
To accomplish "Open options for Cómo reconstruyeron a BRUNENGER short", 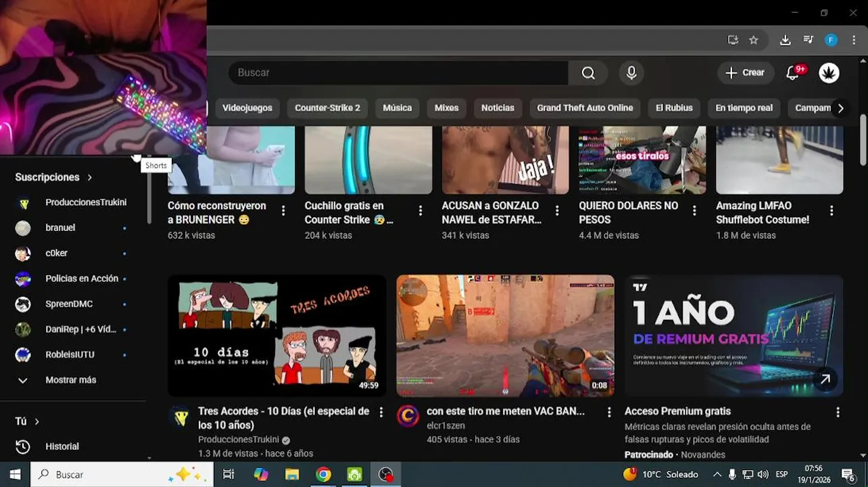I will tap(283, 211).
